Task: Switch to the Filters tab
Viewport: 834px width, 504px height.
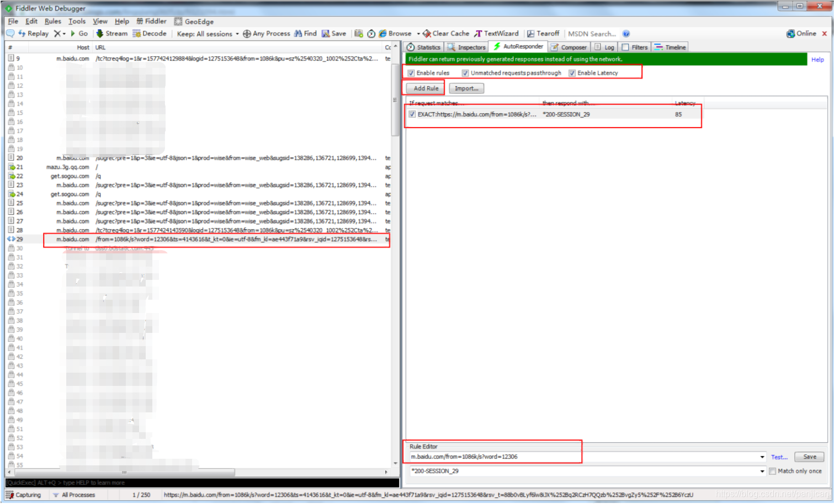Action: pos(634,47)
